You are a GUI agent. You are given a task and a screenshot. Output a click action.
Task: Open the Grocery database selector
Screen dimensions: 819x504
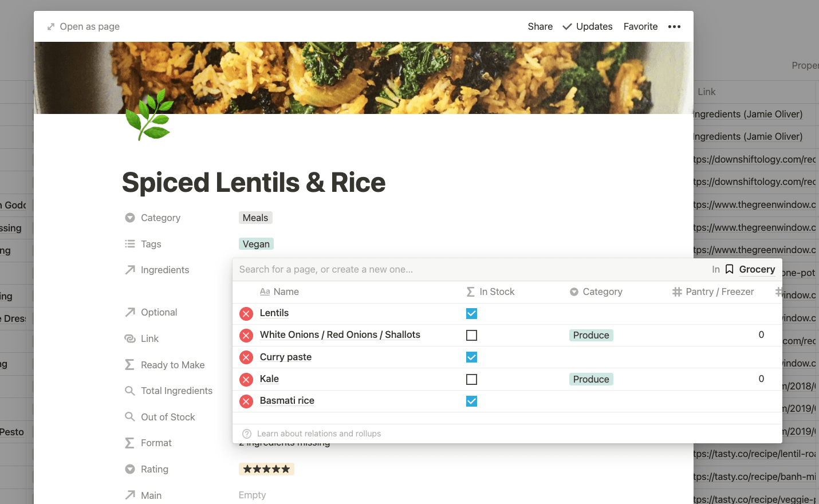point(750,269)
